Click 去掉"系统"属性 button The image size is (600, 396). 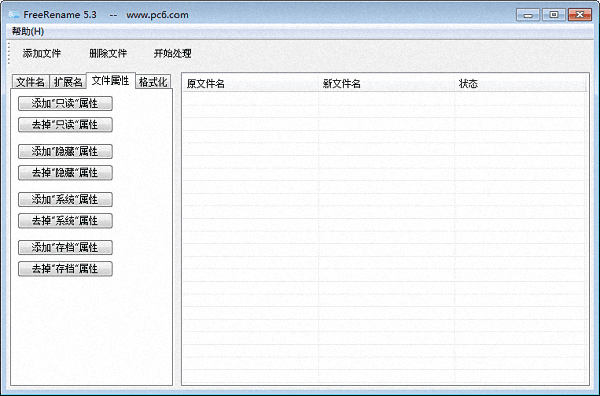65,221
